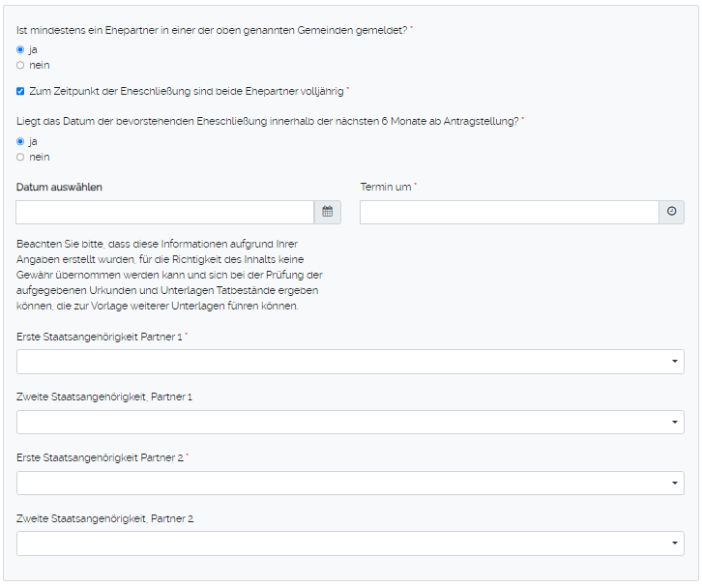The image size is (702, 588).
Task: Click the Termin um input field
Action: 509,212
